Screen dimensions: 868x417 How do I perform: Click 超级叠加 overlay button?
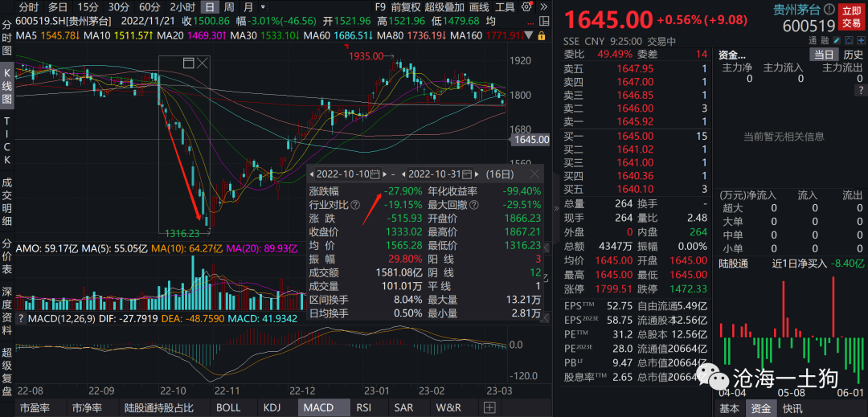click(x=444, y=7)
